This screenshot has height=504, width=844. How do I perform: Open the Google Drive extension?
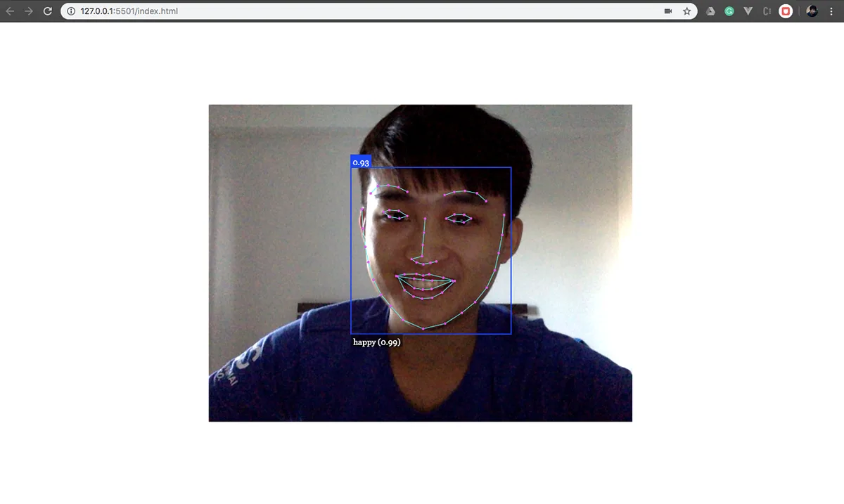(711, 11)
